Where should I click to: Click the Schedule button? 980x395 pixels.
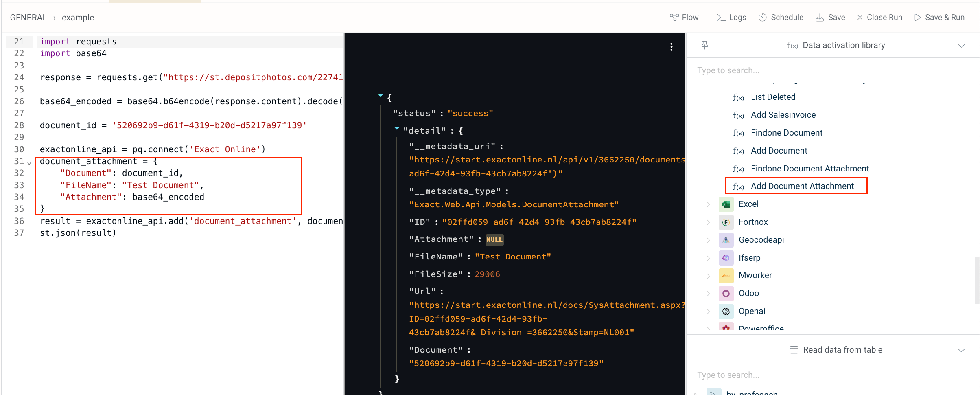point(781,17)
